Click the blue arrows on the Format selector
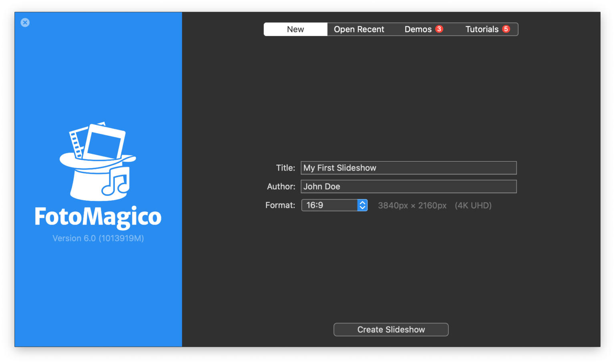Viewport: 615px width, 364px height. pos(362,205)
